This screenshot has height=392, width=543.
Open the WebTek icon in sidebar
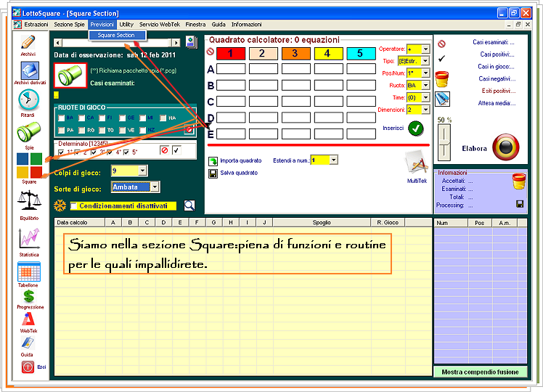[28, 319]
